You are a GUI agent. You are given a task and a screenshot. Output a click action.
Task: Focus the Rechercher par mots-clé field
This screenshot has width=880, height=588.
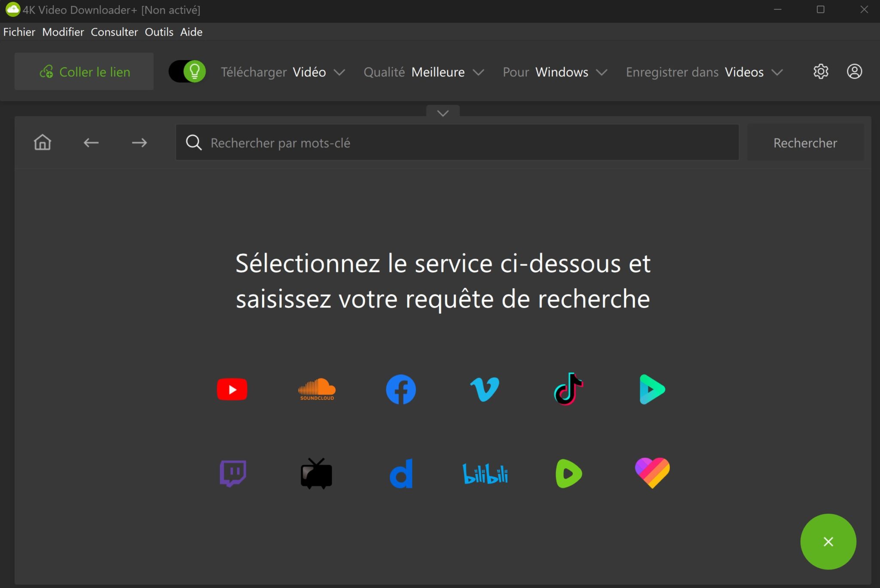tap(457, 143)
